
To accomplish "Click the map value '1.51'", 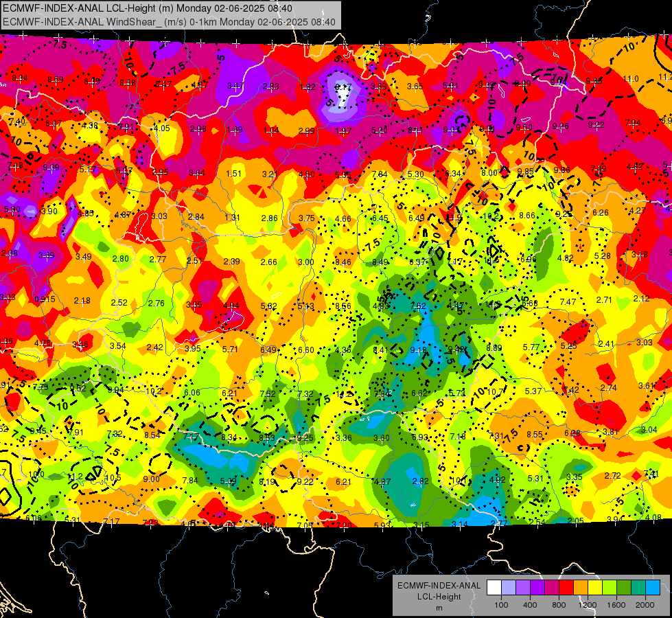I will [x=234, y=174].
